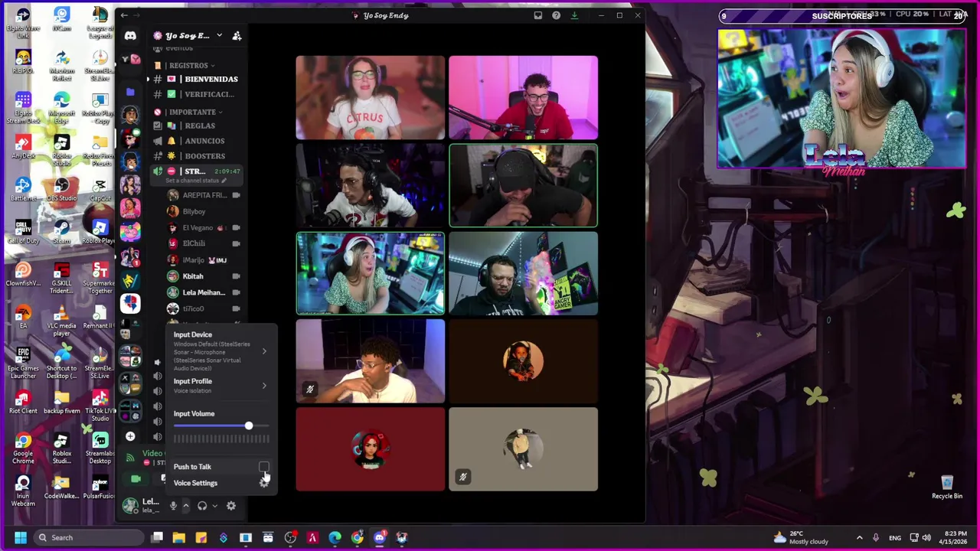This screenshot has height=551, width=980.
Task: Open the Discord inbox icon in title bar
Action: (537, 15)
